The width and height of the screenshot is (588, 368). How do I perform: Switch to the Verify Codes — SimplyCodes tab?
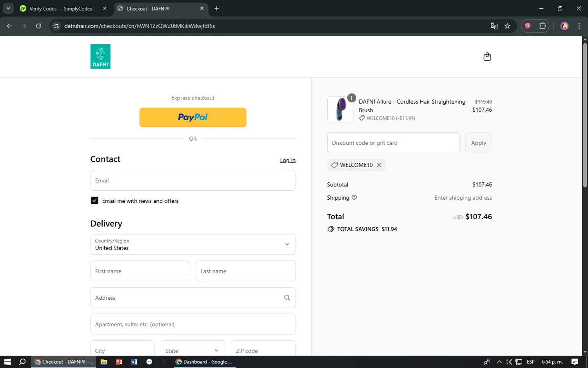tap(61, 9)
